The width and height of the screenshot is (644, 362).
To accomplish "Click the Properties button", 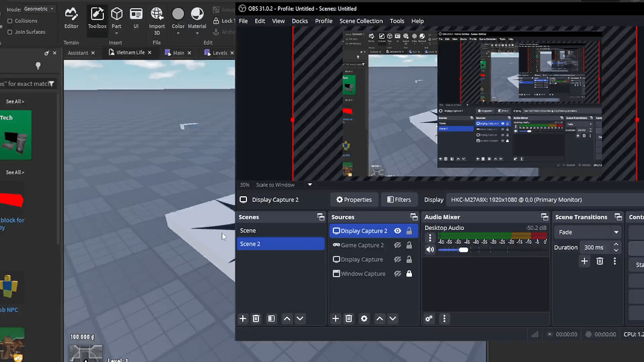I will 354,199.
